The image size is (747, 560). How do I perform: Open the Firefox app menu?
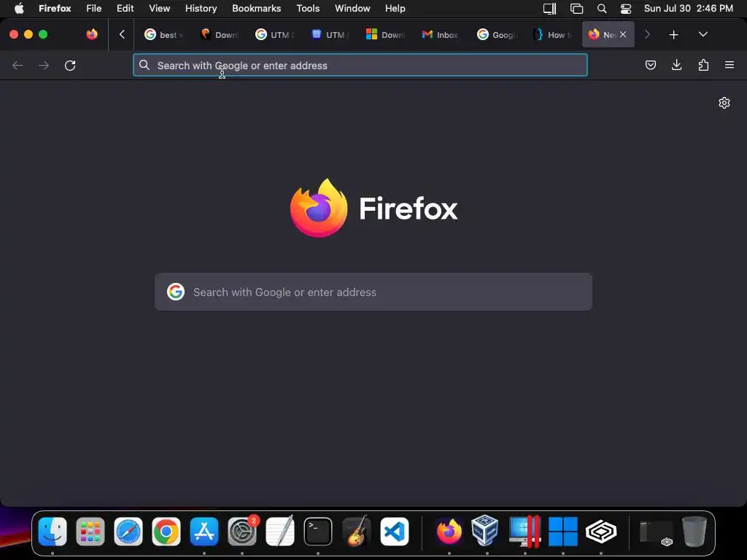coord(55,9)
